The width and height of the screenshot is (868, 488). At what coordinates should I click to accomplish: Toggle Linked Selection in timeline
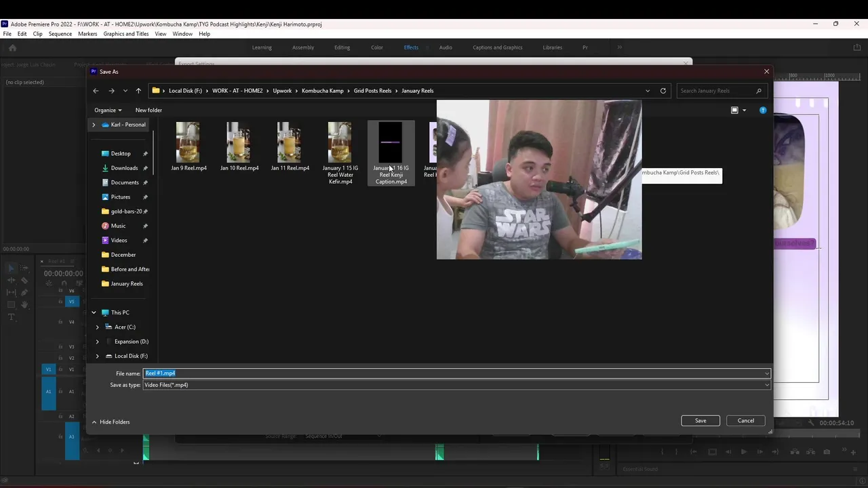pyautogui.click(x=79, y=284)
